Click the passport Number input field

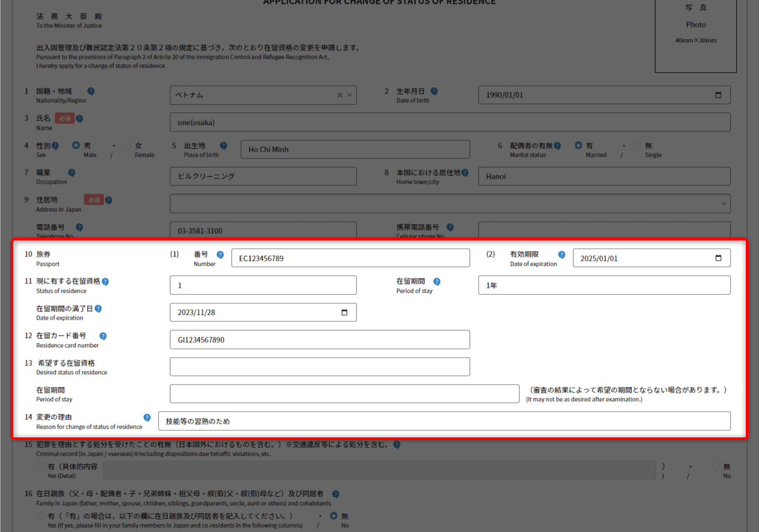click(350, 258)
